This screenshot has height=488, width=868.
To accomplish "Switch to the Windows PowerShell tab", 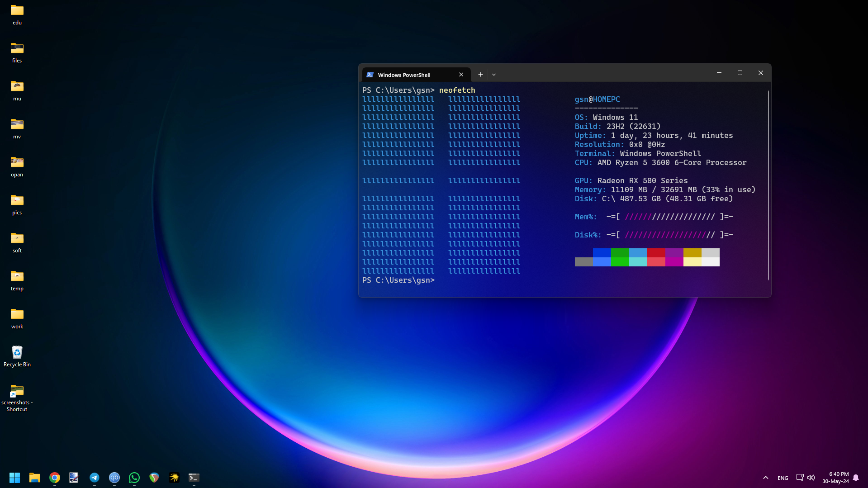I will click(416, 75).
